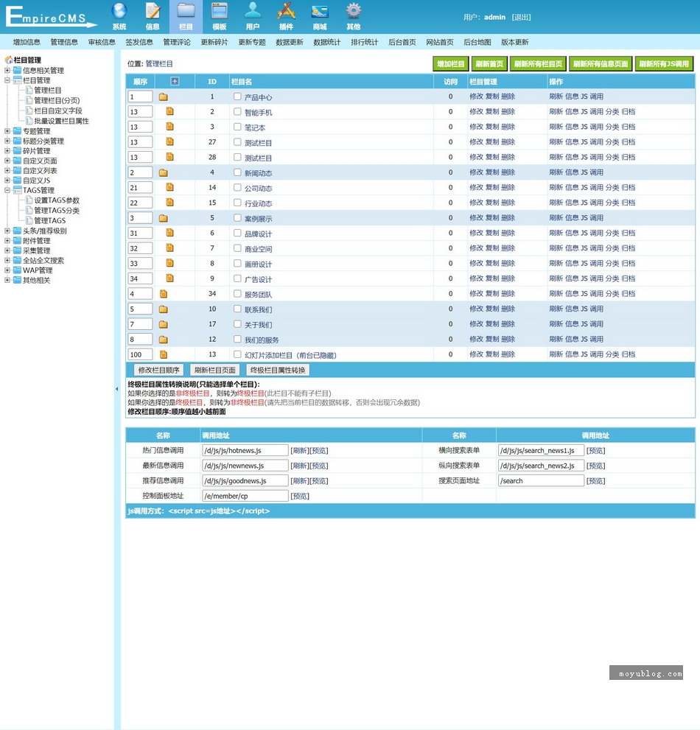Viewport: 700px width, 730px height.
Task: Click file icon in 幻灯片添加栏目 row
Action: (164, 354)
